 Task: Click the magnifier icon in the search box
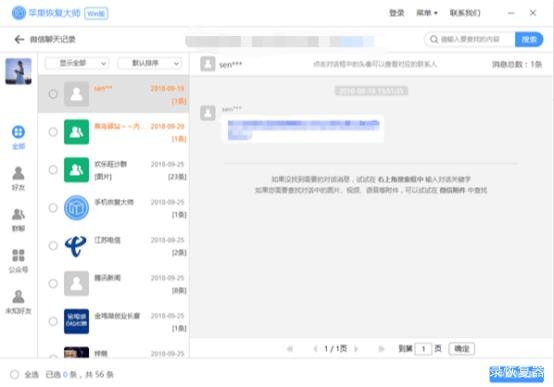coord(434,39)
